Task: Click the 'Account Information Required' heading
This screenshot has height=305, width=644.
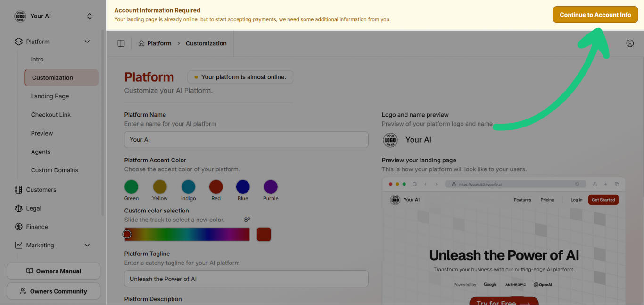Action: (157, 10)
